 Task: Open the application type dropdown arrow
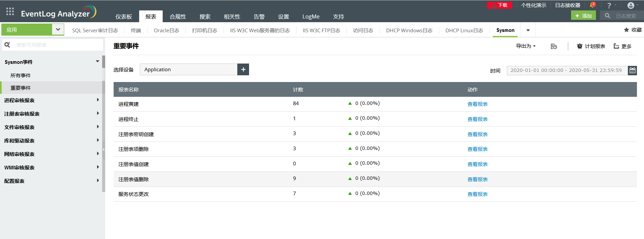[58, 30]
